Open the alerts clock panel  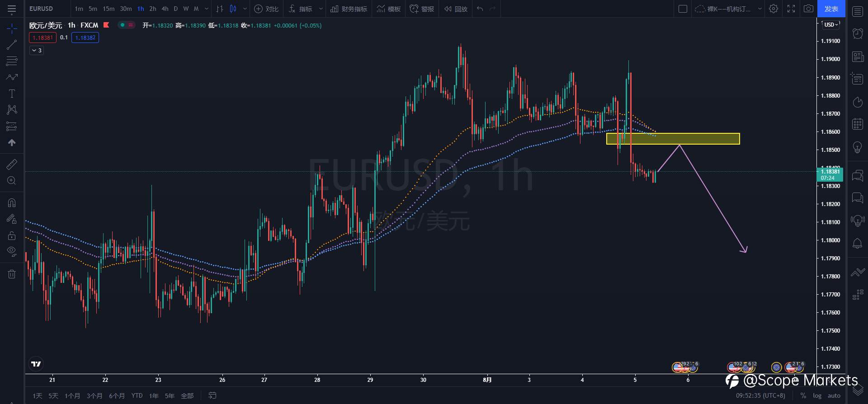coord(858,33)
